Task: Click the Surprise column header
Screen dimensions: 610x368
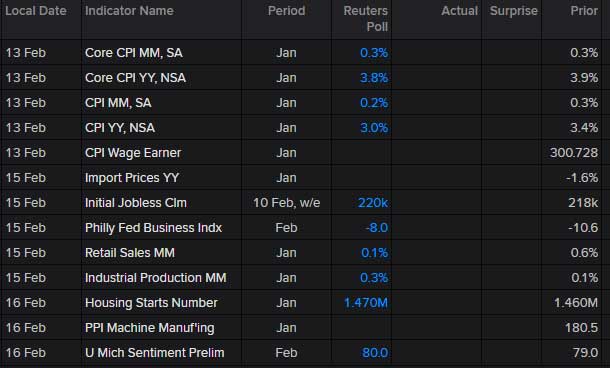Action: [x=514, y=11]
